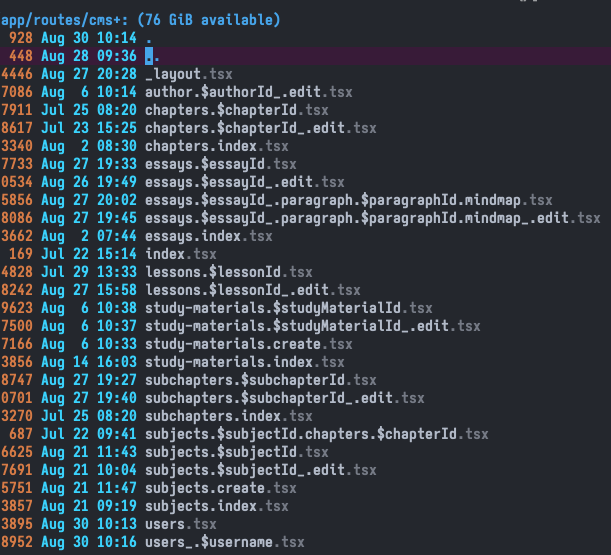Select subchapters.$subchapterId.tsx file
This screenshot has width=611, height=555.
tap(260, 380)
